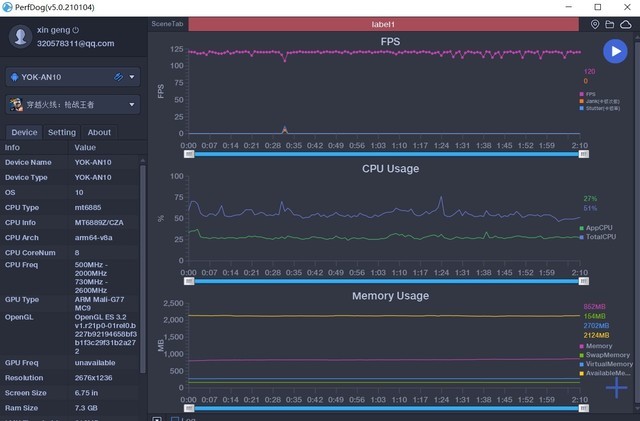Select the SceneTab label
Viewport: 640px width, 421px height.
[167, 24]
